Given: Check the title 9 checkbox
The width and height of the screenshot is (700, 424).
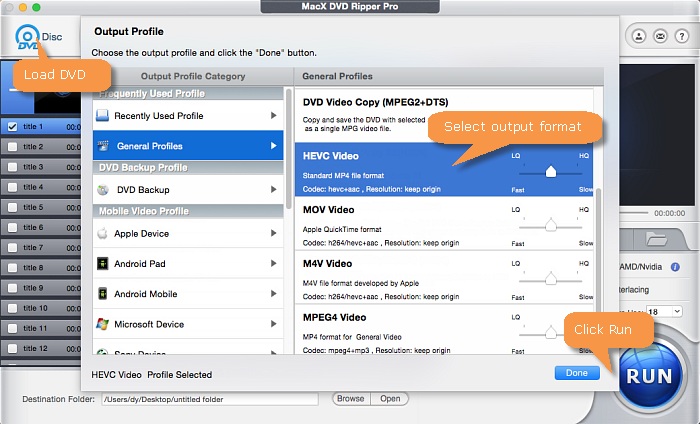Looking at the screenshot, I should pyautogui.click(x=12, y=288).
